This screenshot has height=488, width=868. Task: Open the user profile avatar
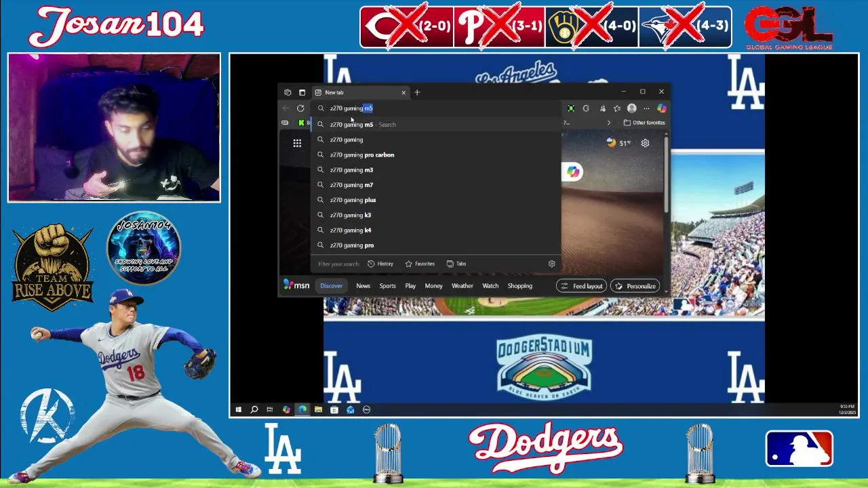(632, 108)
